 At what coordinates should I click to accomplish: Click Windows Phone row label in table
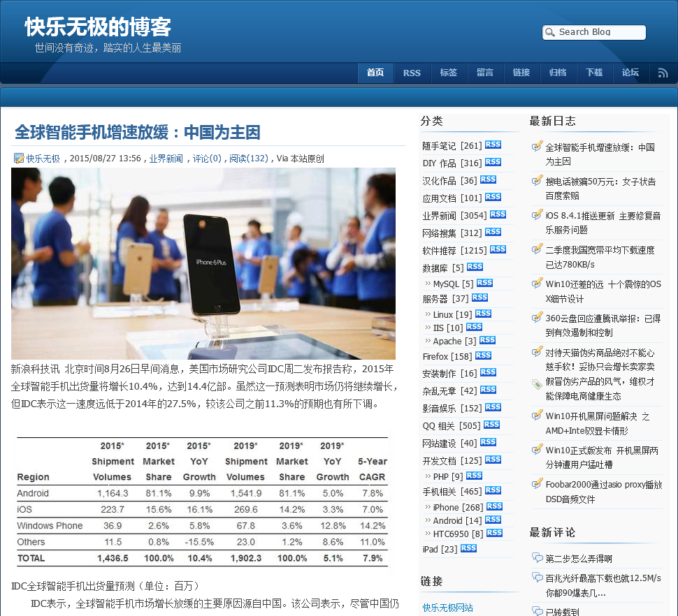point(50,526)
